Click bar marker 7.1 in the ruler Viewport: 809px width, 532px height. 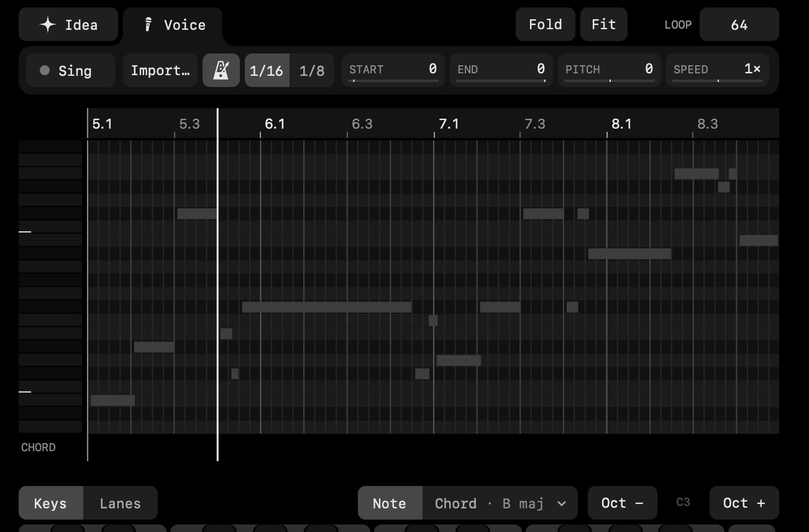tap(448, 124)
